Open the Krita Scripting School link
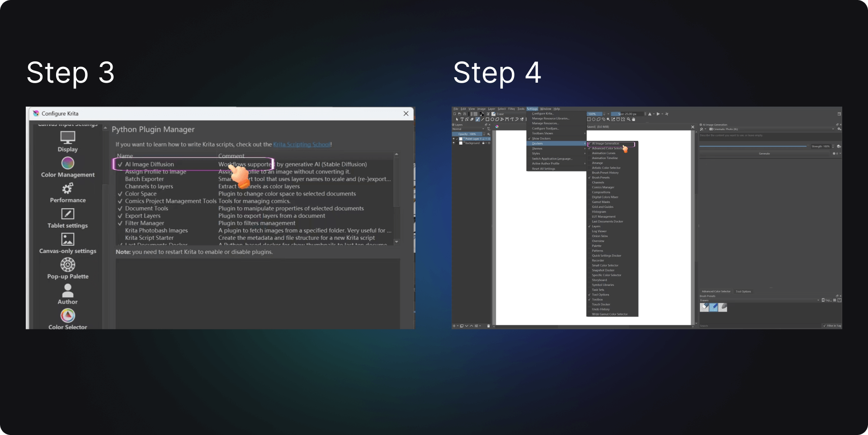 click(x=302, y=145)
